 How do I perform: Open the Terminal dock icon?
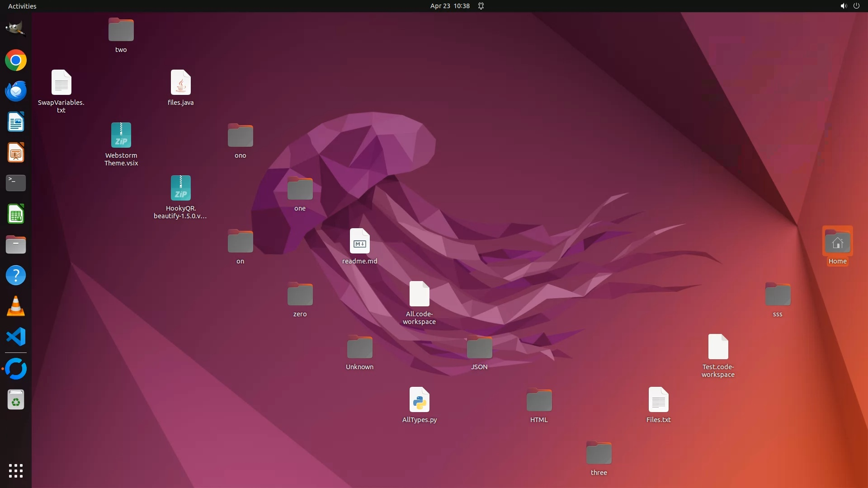coord(16,183)
